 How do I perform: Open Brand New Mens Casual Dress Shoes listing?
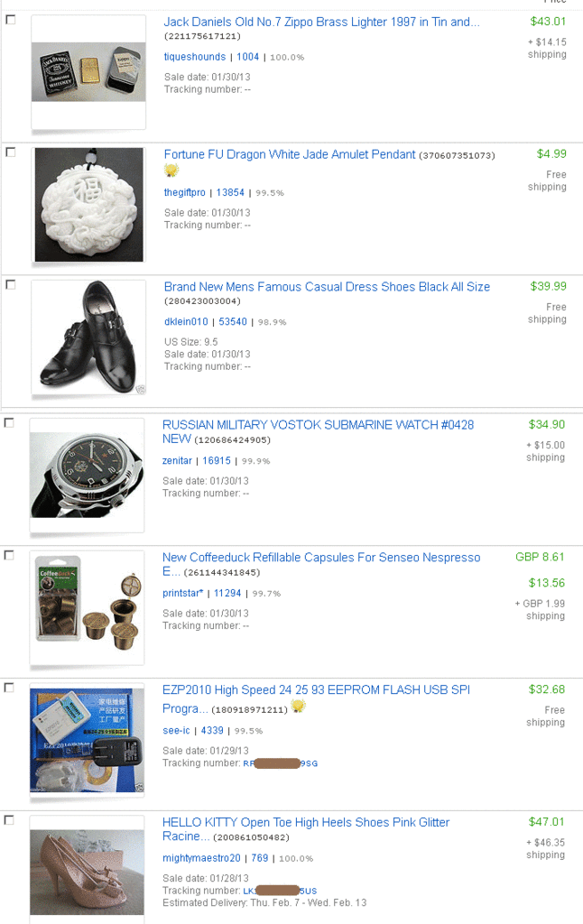tap(328, 287)
